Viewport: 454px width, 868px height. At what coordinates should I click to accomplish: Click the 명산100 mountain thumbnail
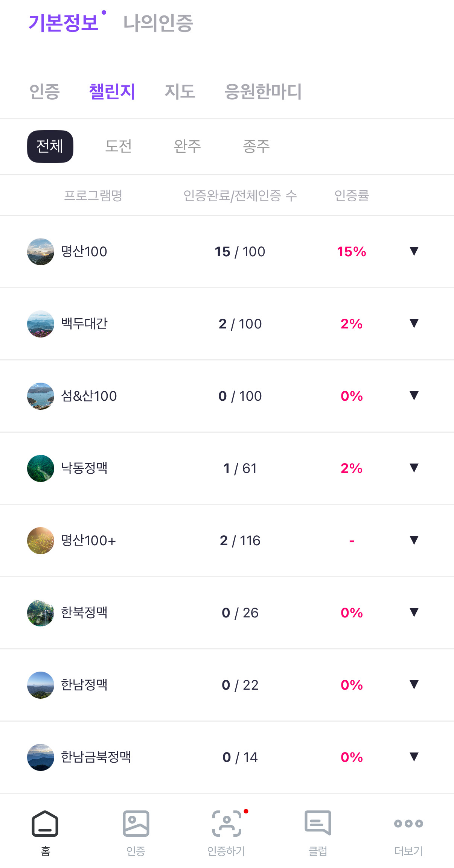point(41,252)
